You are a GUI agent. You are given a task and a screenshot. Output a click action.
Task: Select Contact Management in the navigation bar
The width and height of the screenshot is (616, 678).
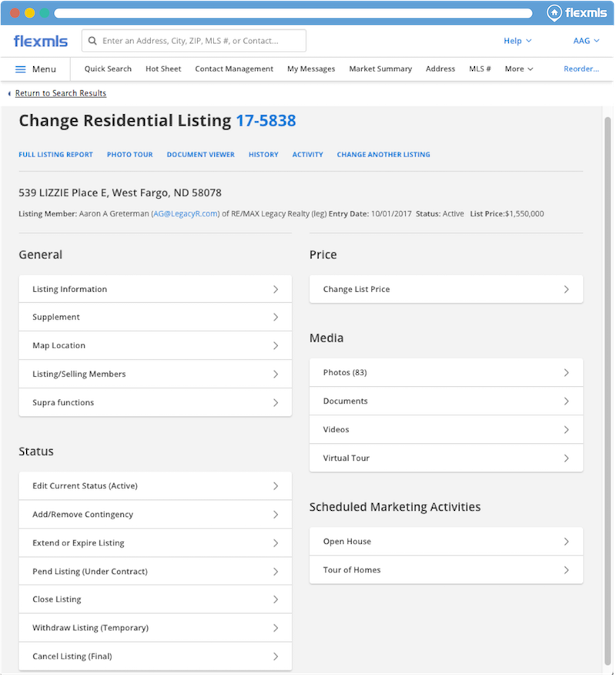tap(234, 69)
